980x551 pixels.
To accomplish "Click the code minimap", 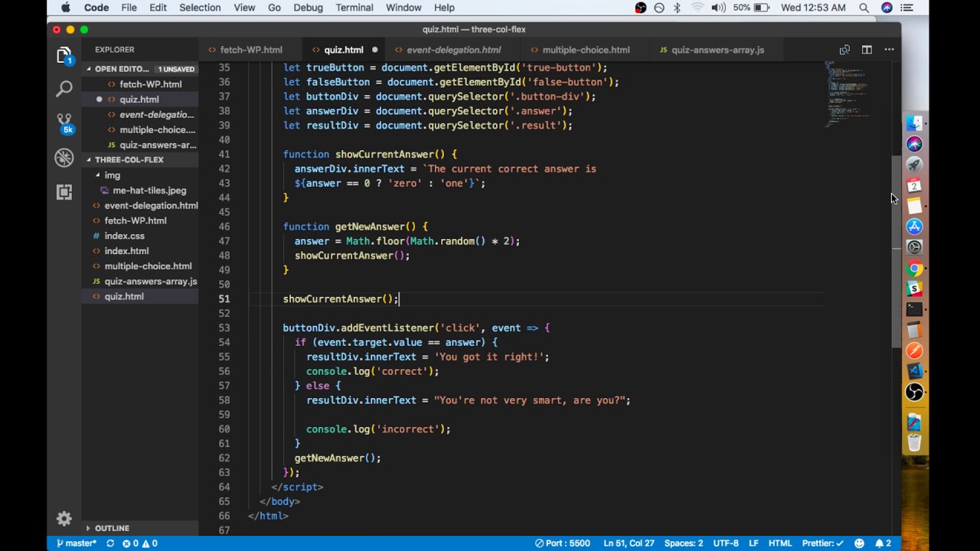I will [848, 95].
